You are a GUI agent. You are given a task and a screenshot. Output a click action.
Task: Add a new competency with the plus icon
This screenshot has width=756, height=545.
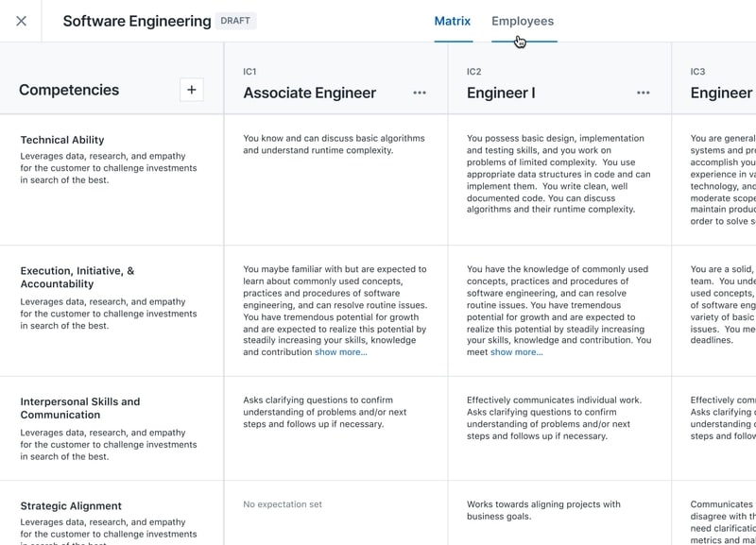pyautogui.click(x=192, y=90)
